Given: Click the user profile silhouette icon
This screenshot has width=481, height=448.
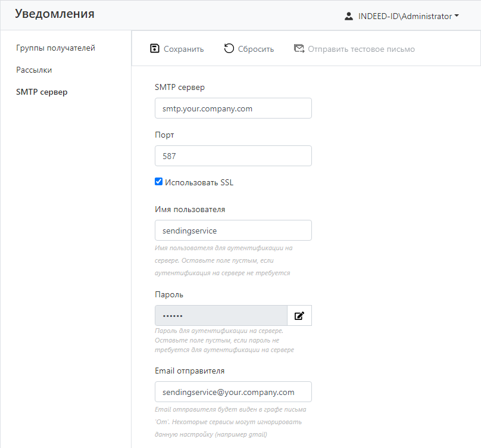Looking at the screenshot, I should 349,16.
